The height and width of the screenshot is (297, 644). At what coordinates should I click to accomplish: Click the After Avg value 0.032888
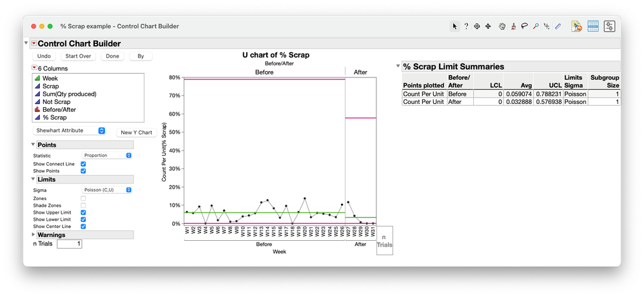518,101
